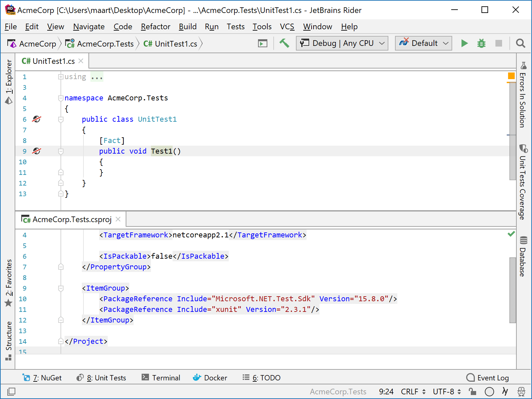This screenshot has height=399, width=532.
Task: Click the fold end marker at </Project>
Action: click(61, 341)
